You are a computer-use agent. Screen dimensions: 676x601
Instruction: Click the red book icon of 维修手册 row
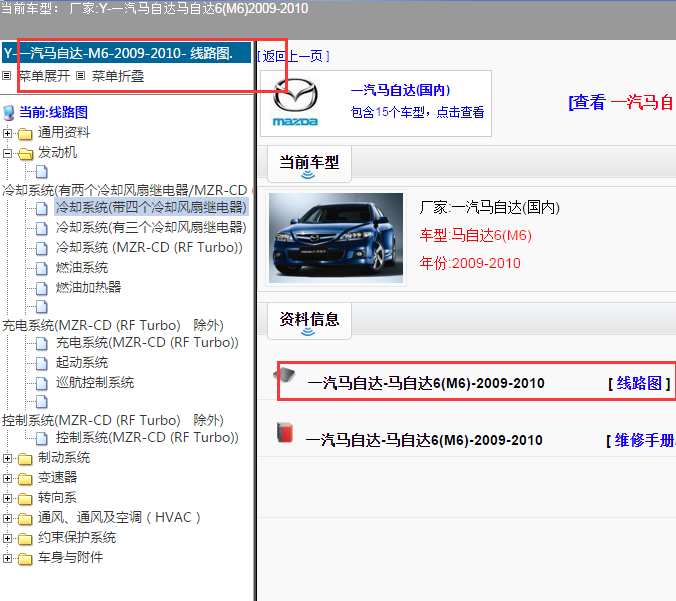point(285,432)
